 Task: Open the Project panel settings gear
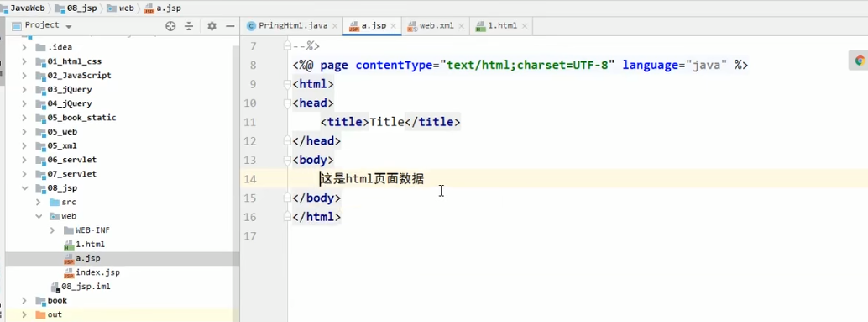point(212,26)
